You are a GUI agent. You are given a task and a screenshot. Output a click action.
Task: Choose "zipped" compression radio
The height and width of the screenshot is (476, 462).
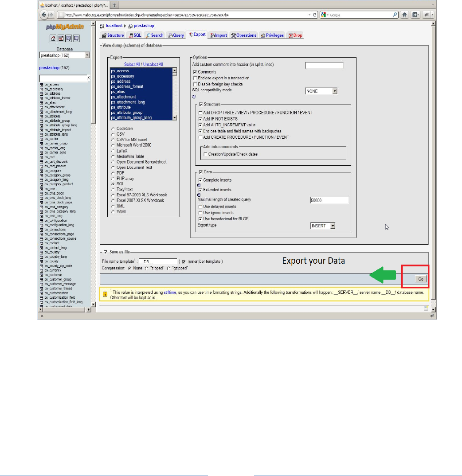tap(147, 268)
